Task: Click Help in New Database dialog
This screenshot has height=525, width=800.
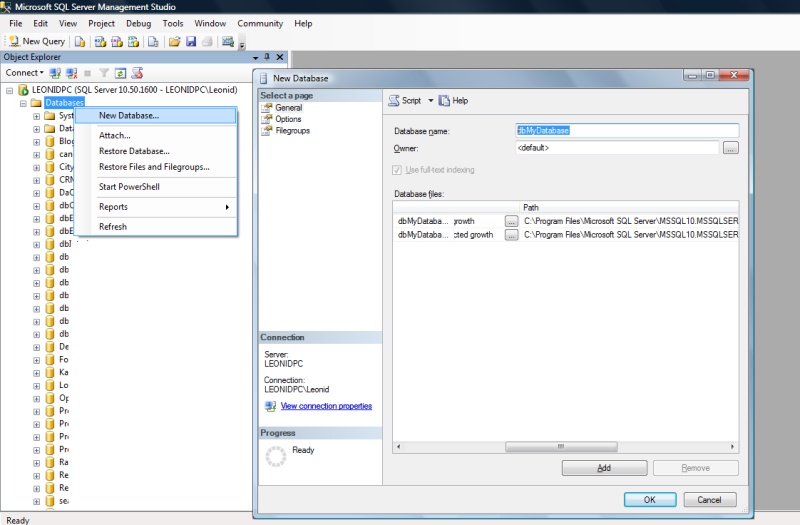Action: (454, 101)
